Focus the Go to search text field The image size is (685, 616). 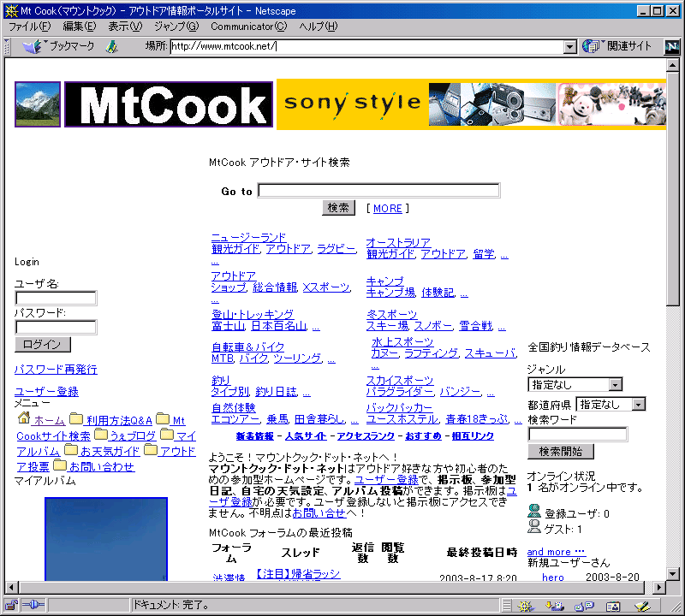pyautogui.click(x=378, y=190)
